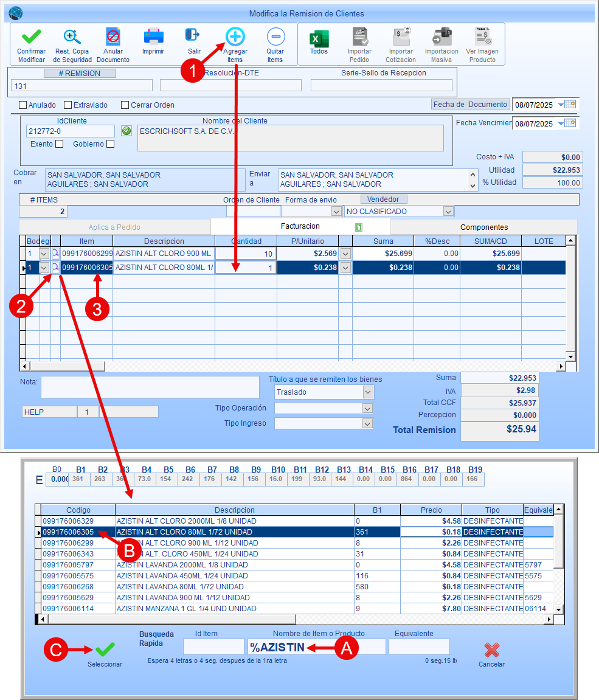Viewport: 599px width, 700px height.
Task: Click the Nombre de Item o Producto search field
Action: coord(317,647)
